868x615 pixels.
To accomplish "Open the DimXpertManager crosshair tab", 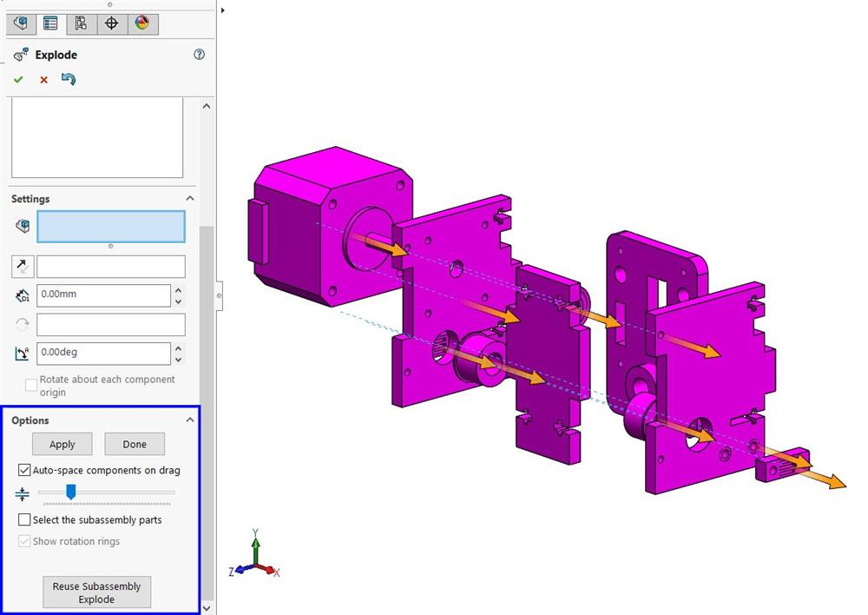I will (112, 23).
